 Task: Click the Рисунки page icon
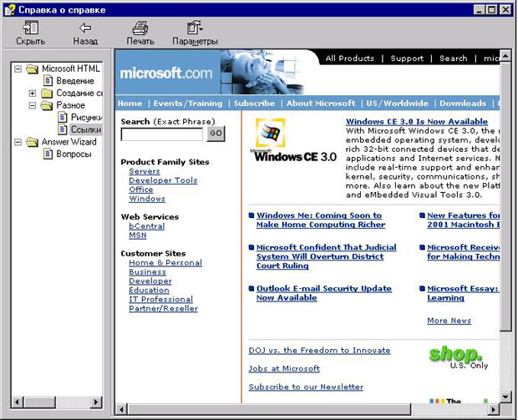point(63,117)
